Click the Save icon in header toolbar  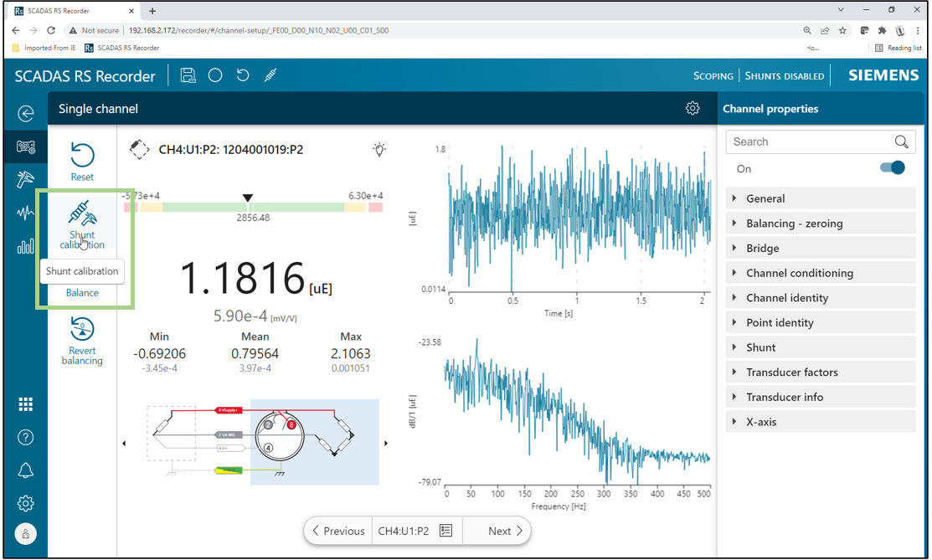188,75
